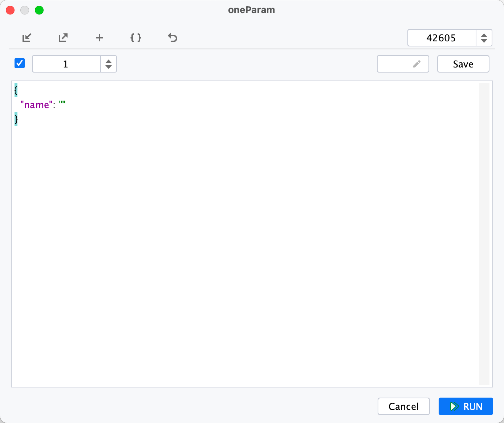Viewport: 504px width, 423px height.
Task: Click the empty name field with pencil
Action: [x=403, y=64]
